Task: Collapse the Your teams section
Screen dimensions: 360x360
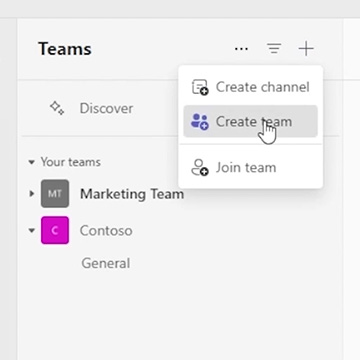Action: point(32,162)
